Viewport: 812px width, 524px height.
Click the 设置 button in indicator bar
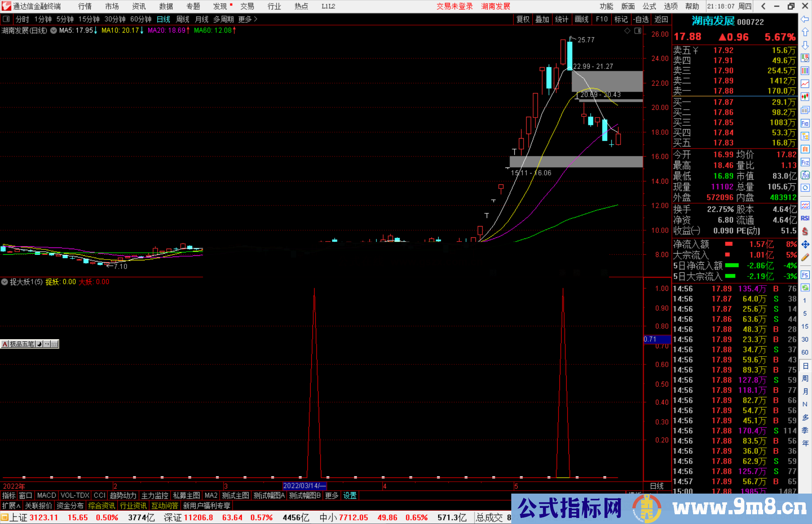click(x=350, y=495)
